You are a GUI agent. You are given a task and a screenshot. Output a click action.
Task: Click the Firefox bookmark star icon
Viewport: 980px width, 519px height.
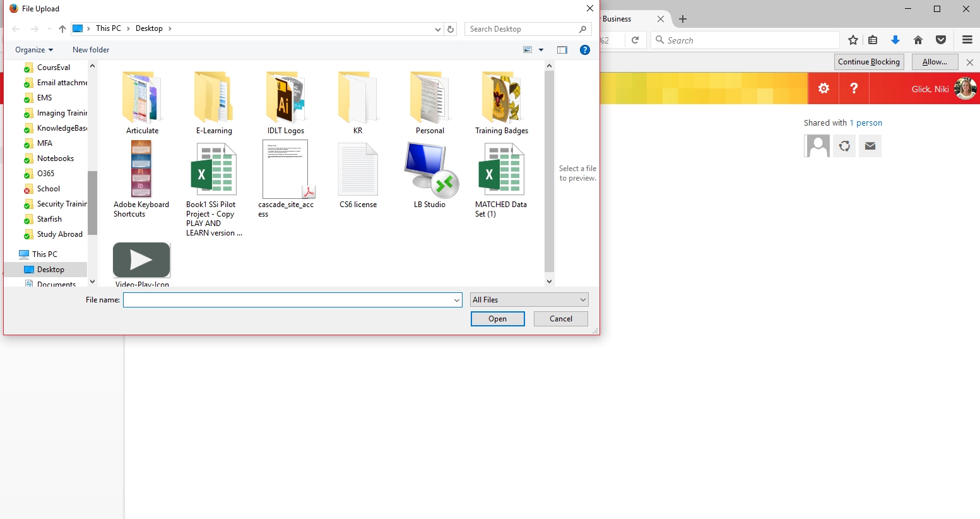click(x=853, y=40)
